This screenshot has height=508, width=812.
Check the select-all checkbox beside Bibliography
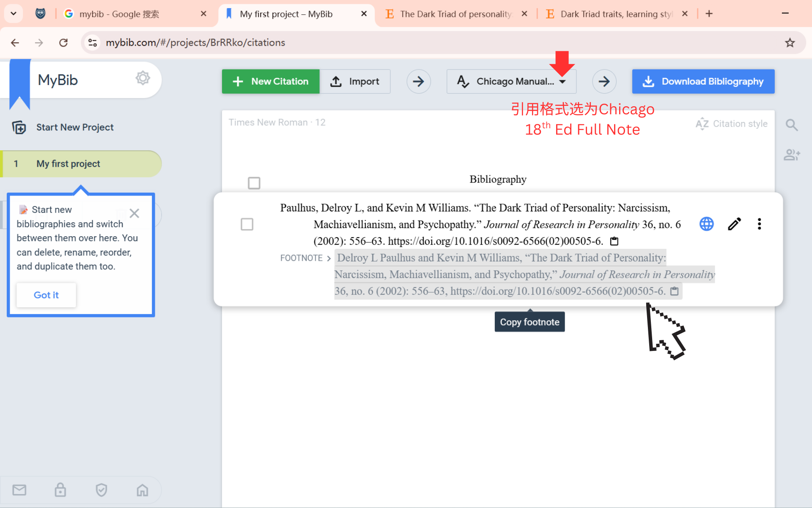tap(254, 183)
